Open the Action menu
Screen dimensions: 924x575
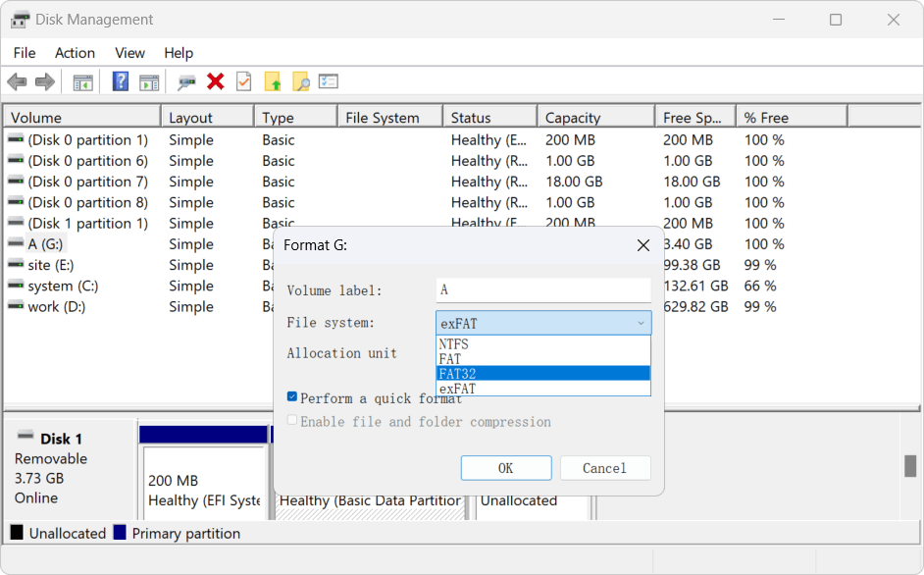click(x=75, y=53)
